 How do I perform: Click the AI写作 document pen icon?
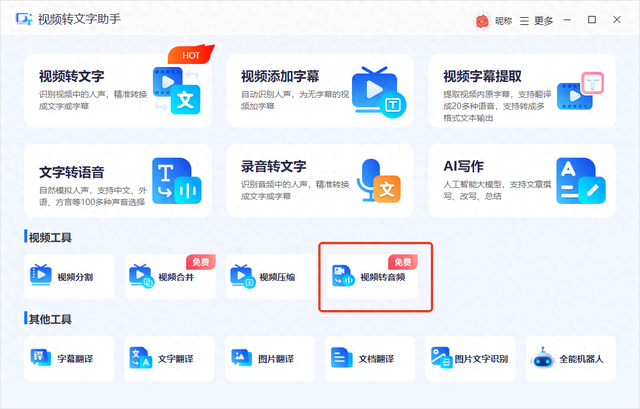click(580, 181)
